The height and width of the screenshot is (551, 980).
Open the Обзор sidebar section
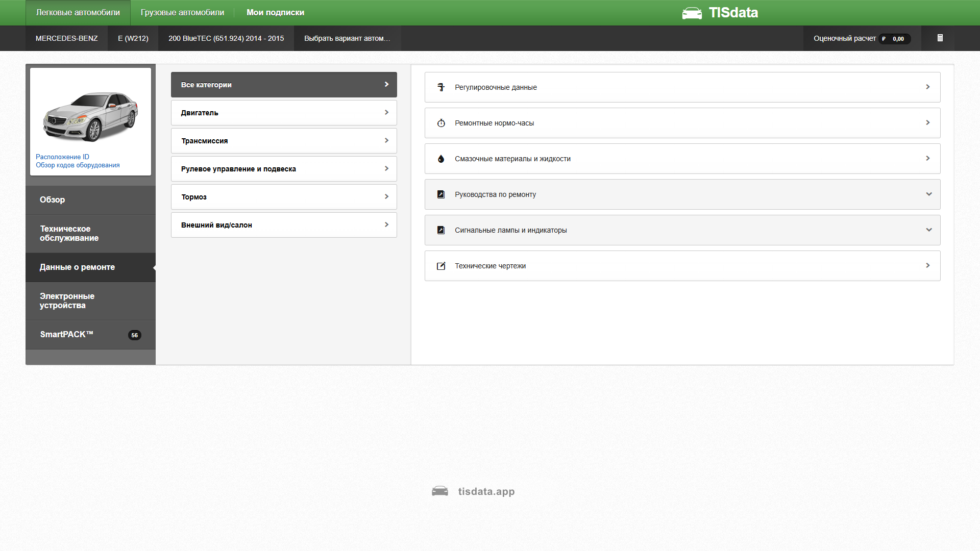click(x=90, y=200)
